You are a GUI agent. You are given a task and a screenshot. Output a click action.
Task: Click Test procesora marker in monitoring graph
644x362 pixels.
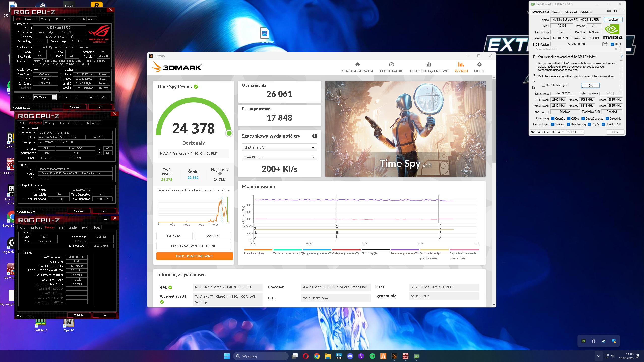440,231
